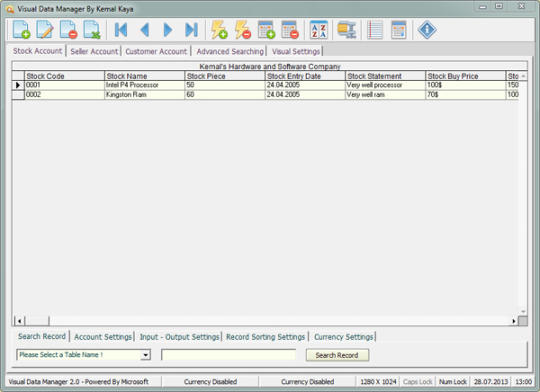Click the calendar table icon beside notepad
The height and width of the screenshot is (392, 540).
pos(398,30)
